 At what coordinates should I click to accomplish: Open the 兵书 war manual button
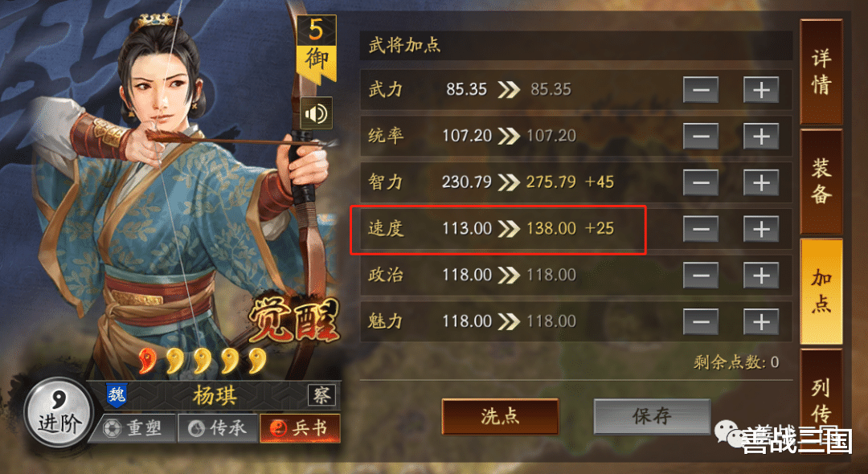(x=300, y=428)
